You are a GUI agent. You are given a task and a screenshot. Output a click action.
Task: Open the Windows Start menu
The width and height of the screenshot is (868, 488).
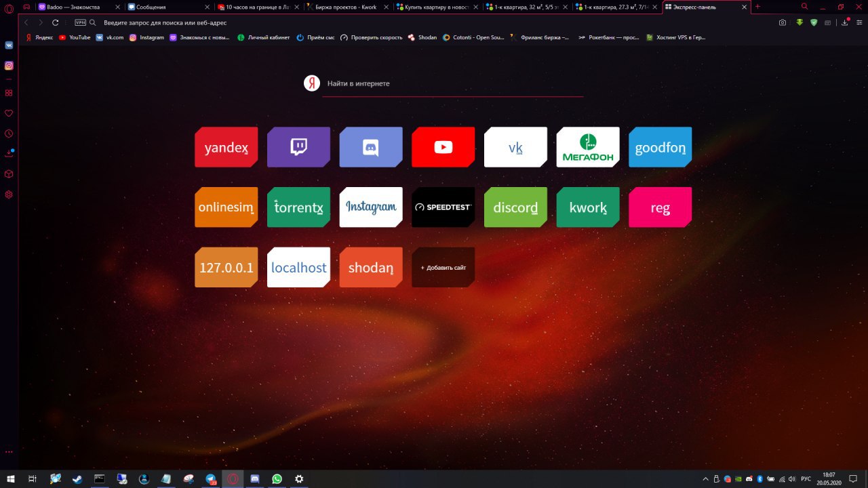click(10, 479)
